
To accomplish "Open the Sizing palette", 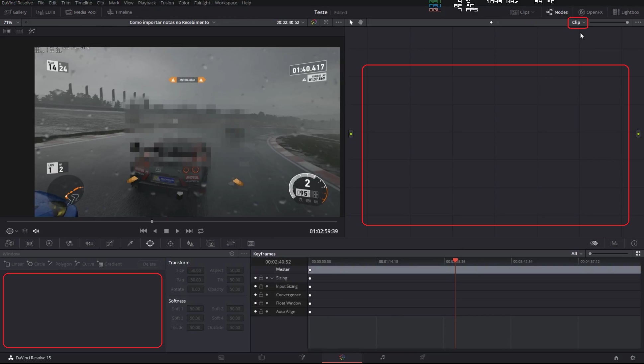I will point(230,243).
